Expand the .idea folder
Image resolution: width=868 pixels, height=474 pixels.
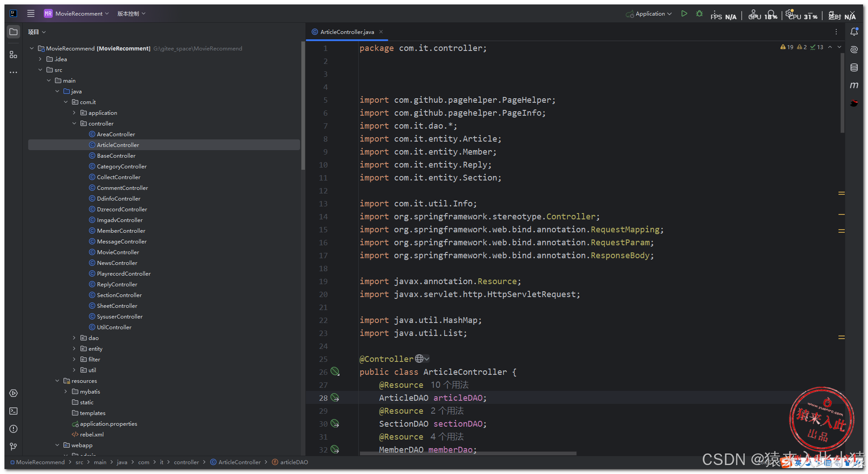click(40, 59)
